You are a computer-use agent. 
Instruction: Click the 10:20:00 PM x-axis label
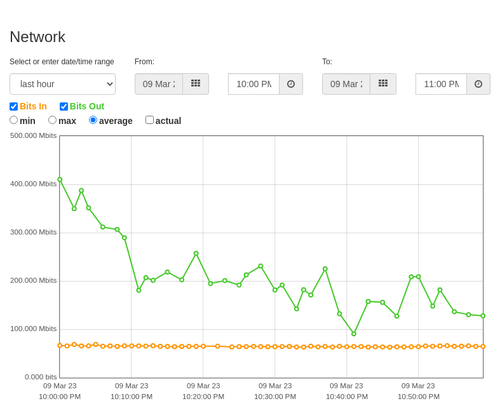[203, 397]
